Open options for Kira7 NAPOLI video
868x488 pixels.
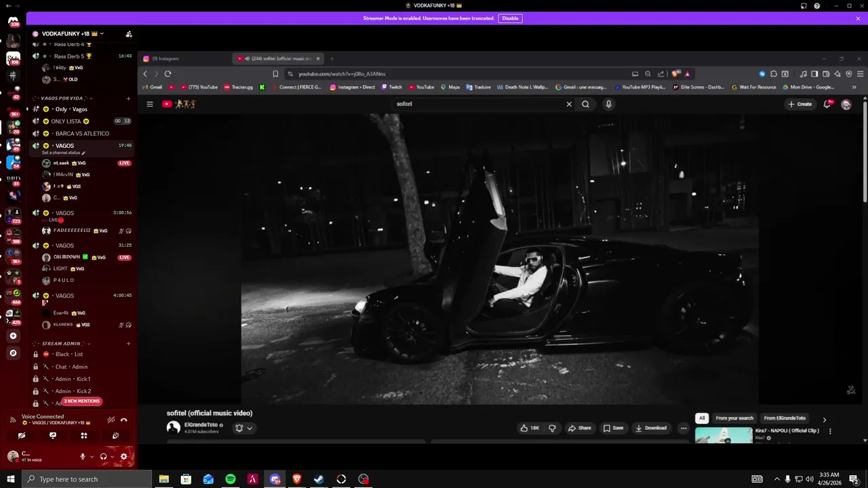click(x=829, y=431)
